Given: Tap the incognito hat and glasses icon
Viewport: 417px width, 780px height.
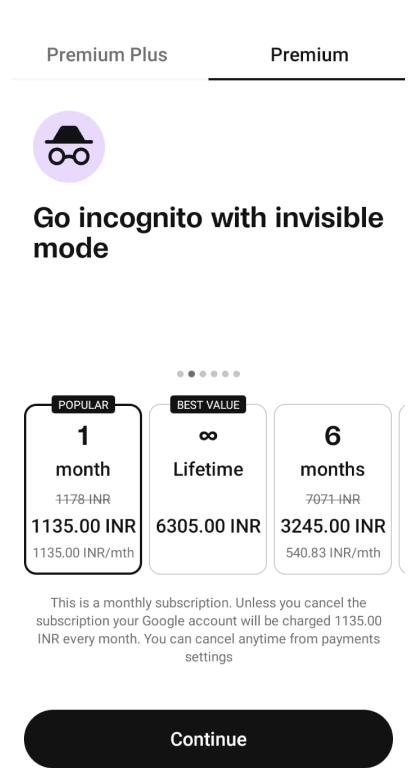Looking at the screenshot, I should 69,146.
